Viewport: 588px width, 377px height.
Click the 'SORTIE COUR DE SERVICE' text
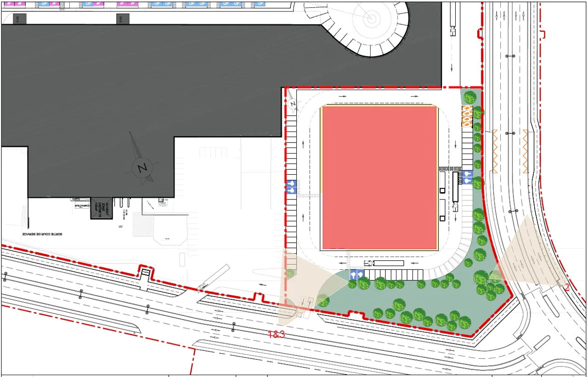[43, 234]
